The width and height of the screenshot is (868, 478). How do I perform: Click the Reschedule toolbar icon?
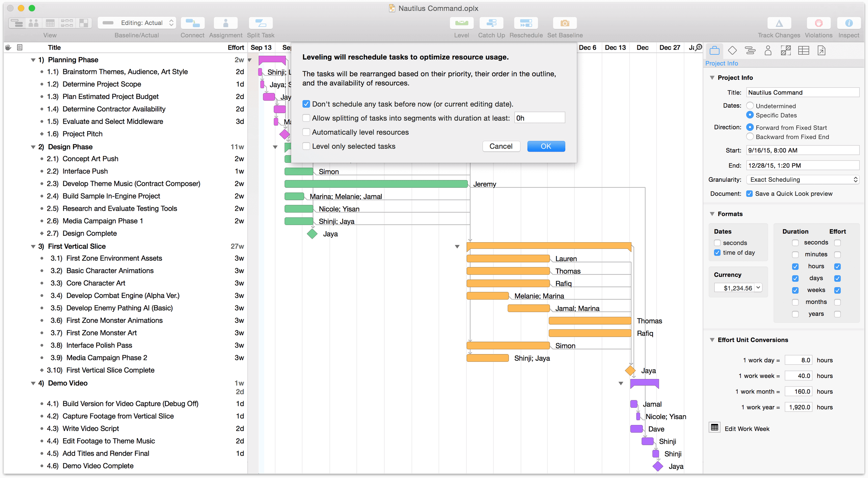527,22
